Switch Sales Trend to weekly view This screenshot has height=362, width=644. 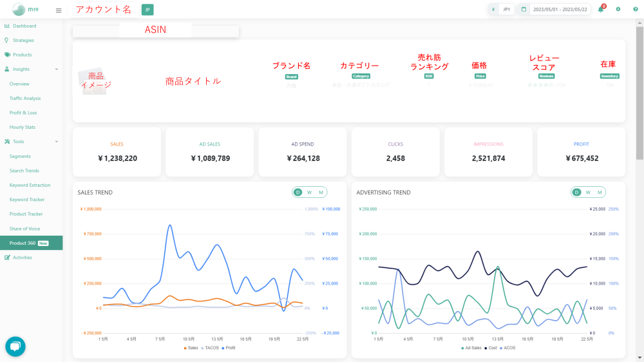pyautogui.click(x=309, y=192)
